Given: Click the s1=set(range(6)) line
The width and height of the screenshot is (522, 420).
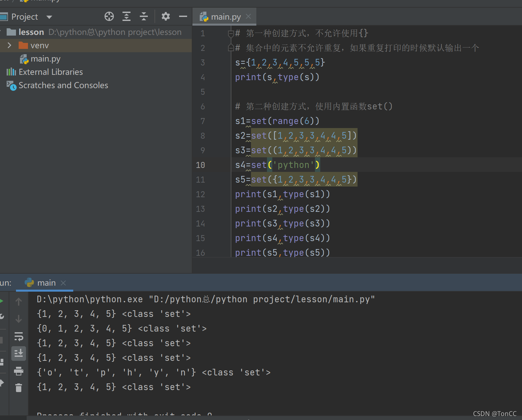Looking at the screenshot, I should click(277, 121).
